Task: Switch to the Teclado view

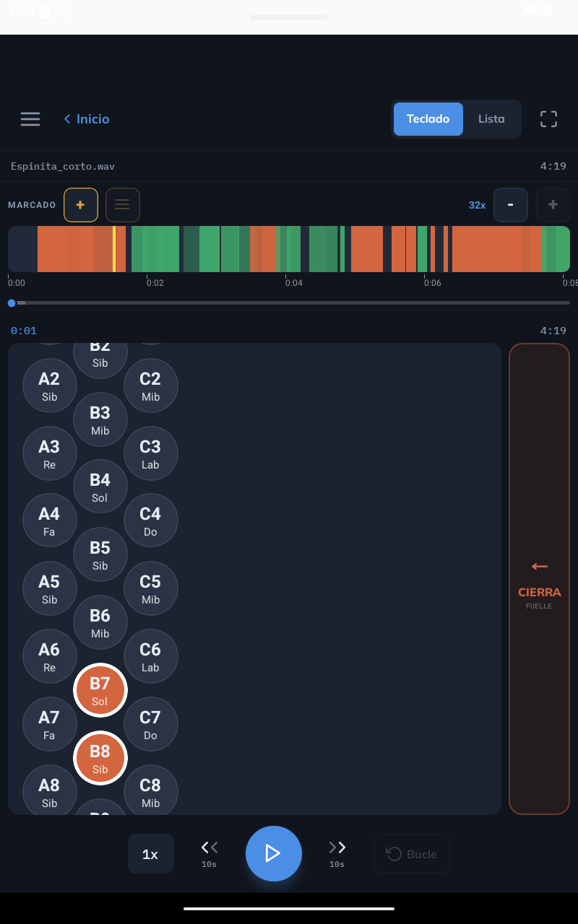Action: pos(428,119)
